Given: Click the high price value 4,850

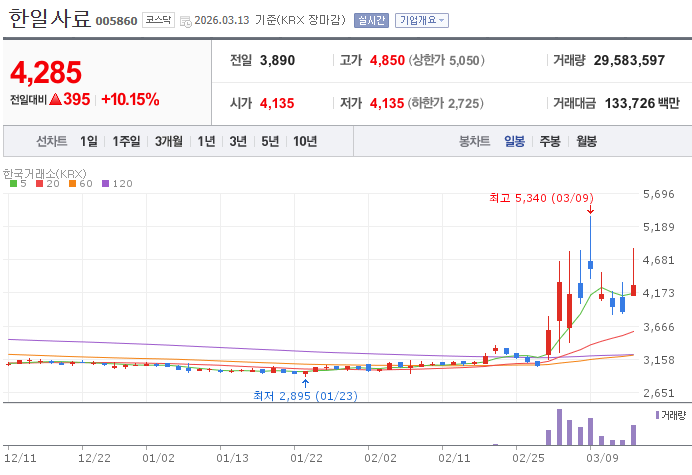Looking at the screenshot, I should coord(387,60).
